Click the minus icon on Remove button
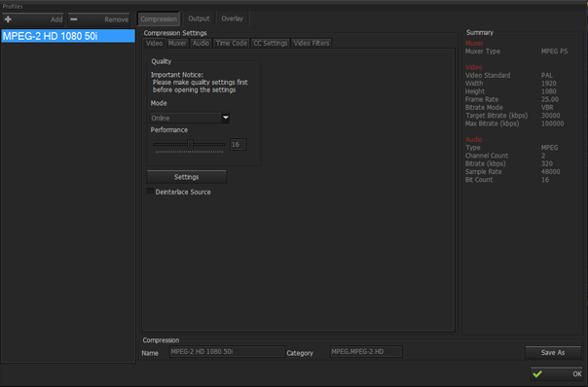Image resolution: width=588 pixels, height=387 pixels. coord(74,19)
